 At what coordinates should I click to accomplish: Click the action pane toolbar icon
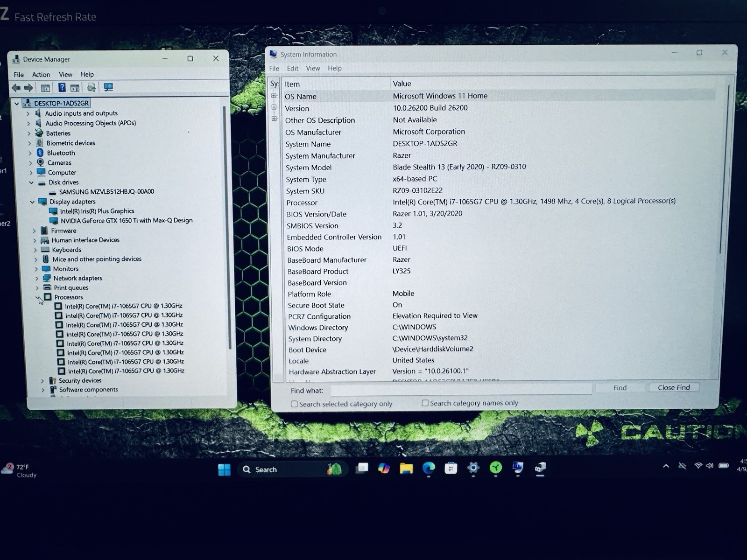pos(75,88)
